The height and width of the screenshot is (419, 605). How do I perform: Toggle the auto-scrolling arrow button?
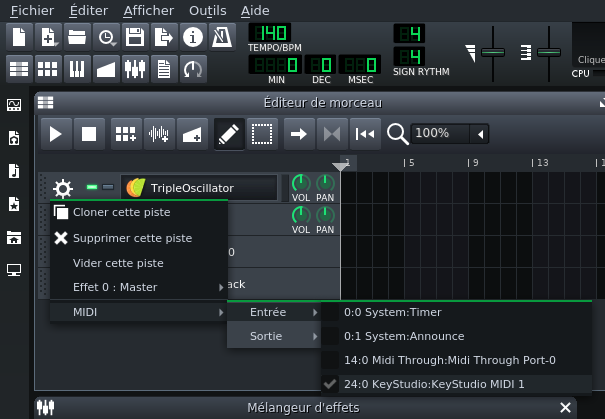[x=299, y=134]
